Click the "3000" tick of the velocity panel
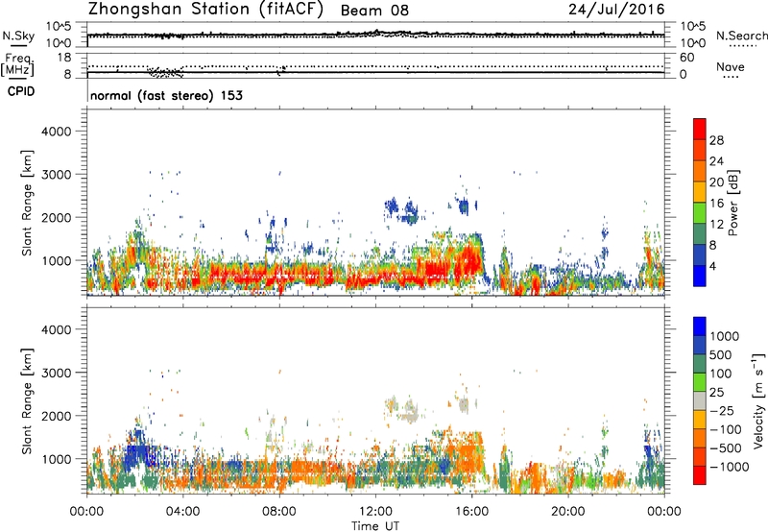The image size is (768, 532). tap(56, 373)
